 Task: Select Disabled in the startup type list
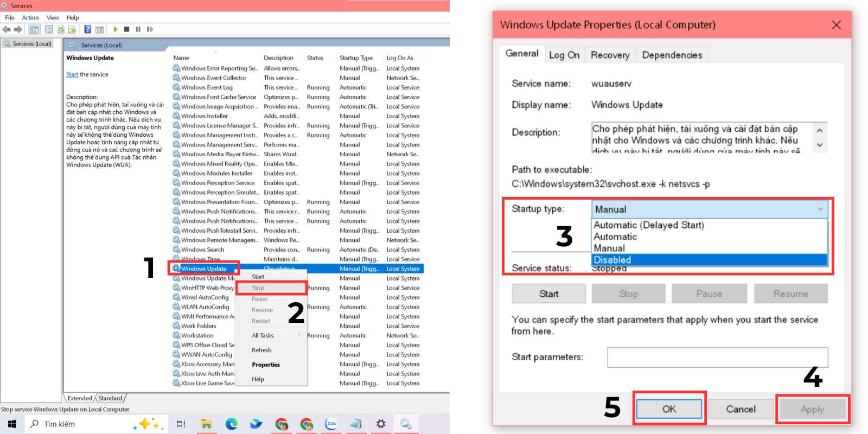pyautogui.click(x=710, y=260)
